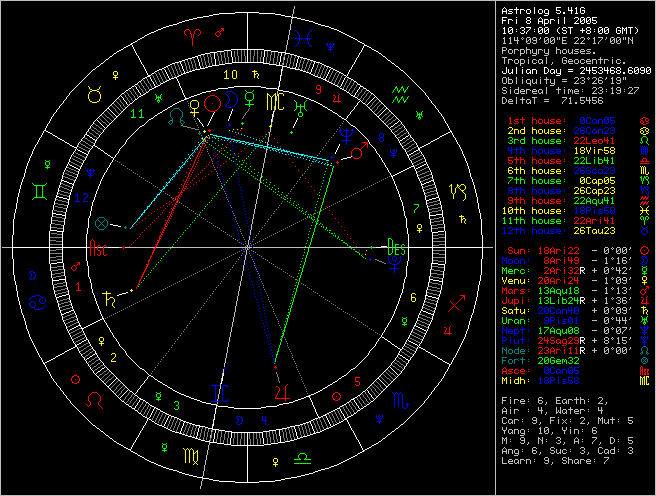Select the Saturn planet glyph inside the chart wheel
656x496 pixels.
[x=106, y=296]
